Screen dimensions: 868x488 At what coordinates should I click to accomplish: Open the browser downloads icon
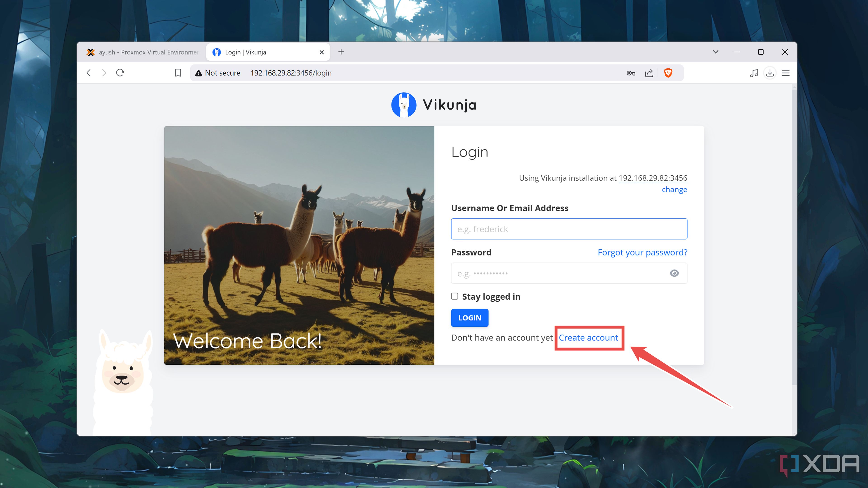coord(770,73)
